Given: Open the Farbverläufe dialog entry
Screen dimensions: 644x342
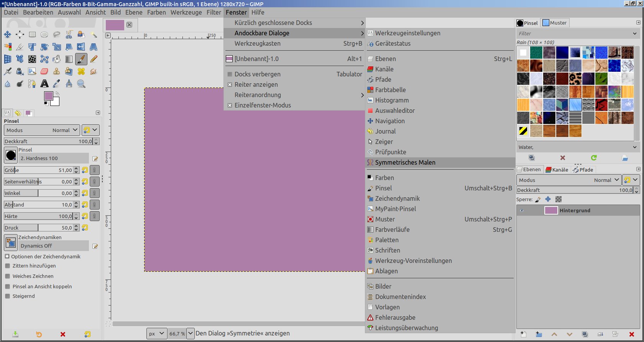Looking at the screenshot, I should [440, 230].
